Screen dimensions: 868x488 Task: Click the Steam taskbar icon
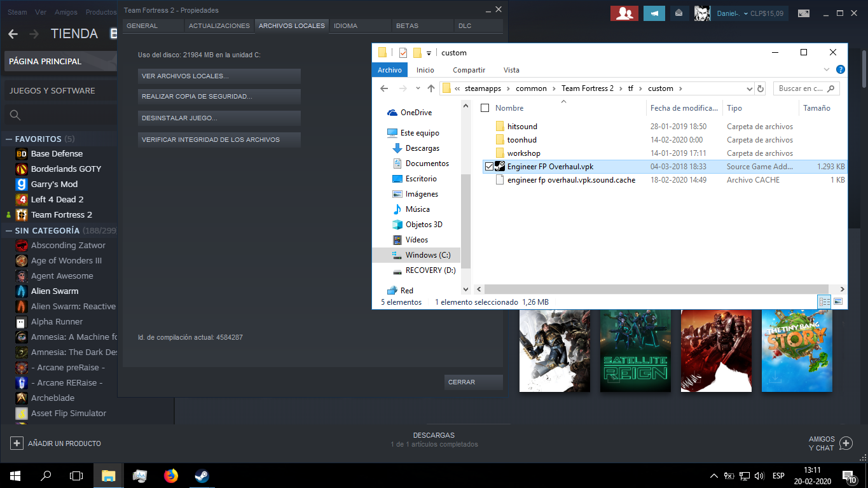pyautogui.click(x=202, y=475)
